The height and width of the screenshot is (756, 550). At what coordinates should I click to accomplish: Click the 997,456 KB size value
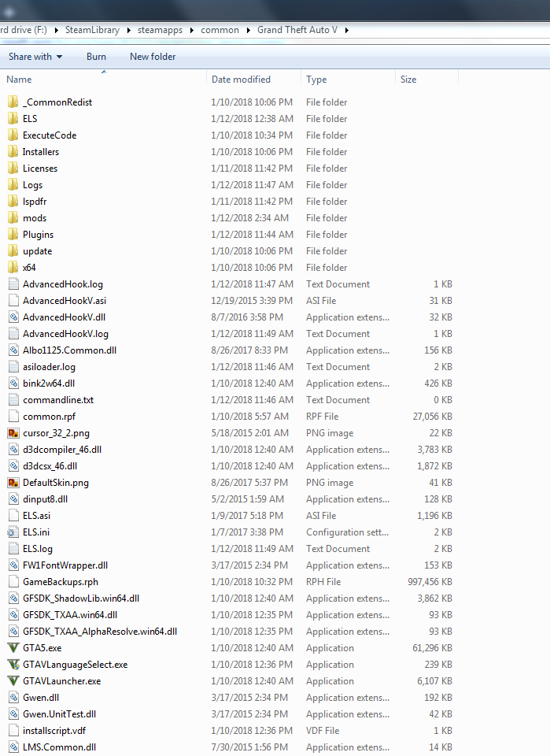click(x=430, y=581)
